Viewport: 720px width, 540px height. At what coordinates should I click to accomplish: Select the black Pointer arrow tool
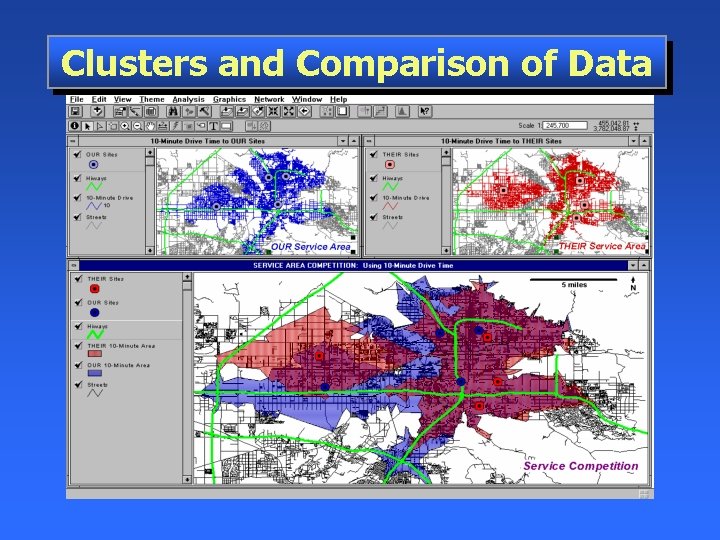[x=87, y=126]
